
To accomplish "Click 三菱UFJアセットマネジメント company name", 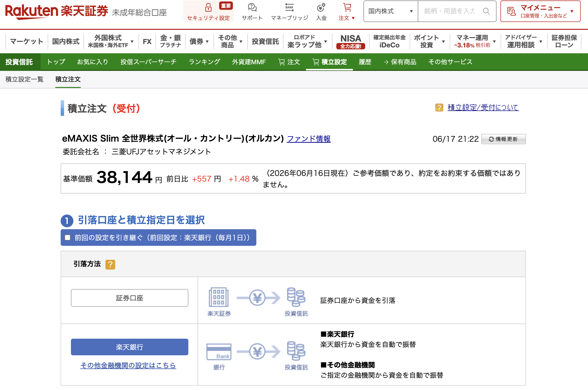I will (x=161, y=152).
